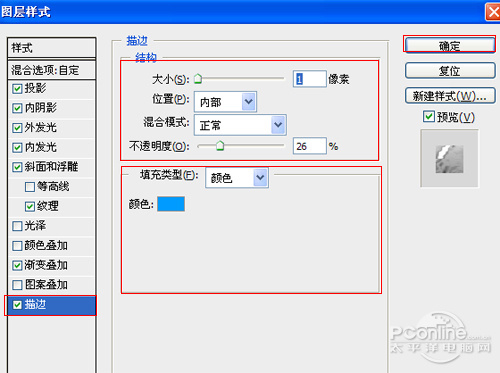The image size is (500, 373).
Task: Open the 内发光 settings entry
Action: click(41, 147)
